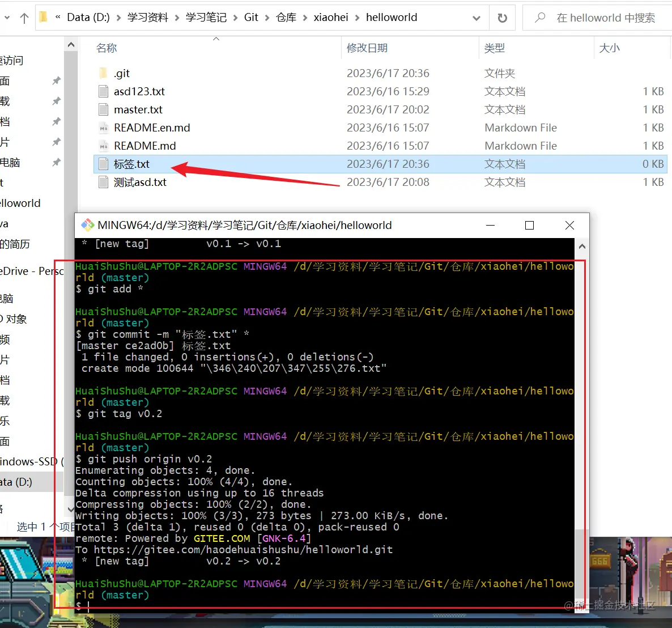
Task: Select README.en.md markdown file icon
Action: (x=103, y=128)
